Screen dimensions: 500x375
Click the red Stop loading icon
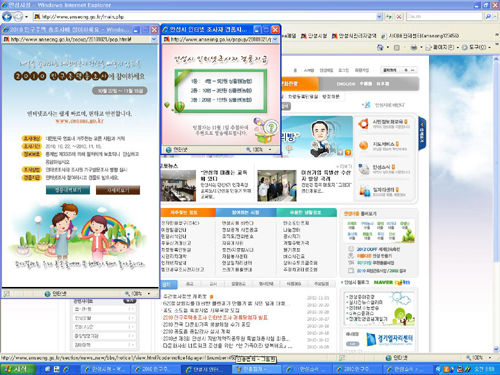click(399, 16)
